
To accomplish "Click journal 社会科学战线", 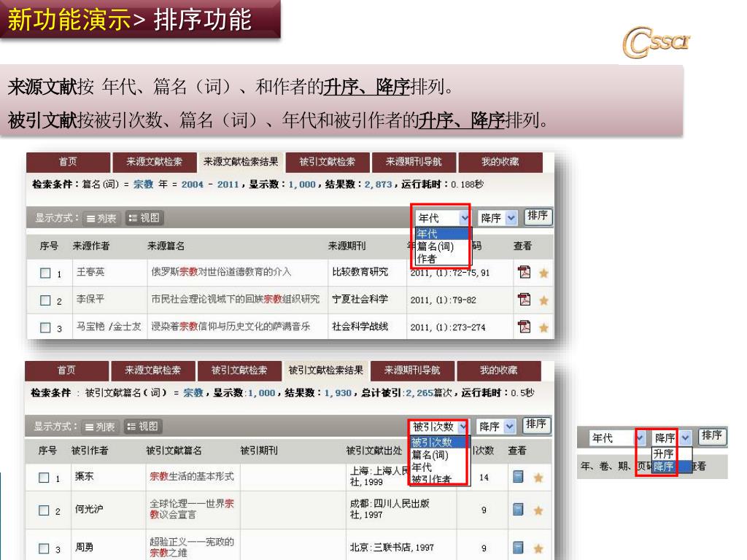I will point(360,326).
